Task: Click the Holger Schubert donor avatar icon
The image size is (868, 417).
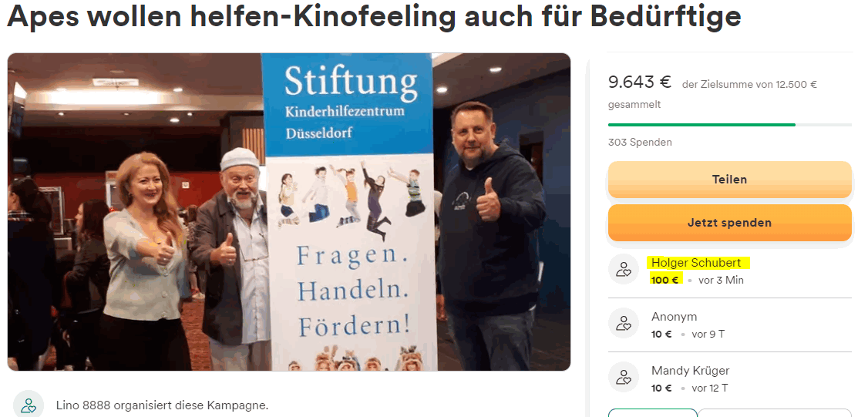Action: tap(624, 269)
